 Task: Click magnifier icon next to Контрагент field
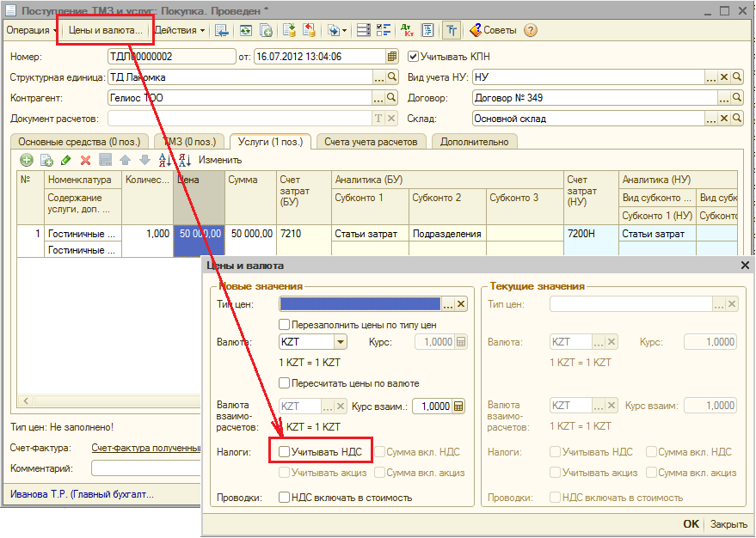(392, 98)
